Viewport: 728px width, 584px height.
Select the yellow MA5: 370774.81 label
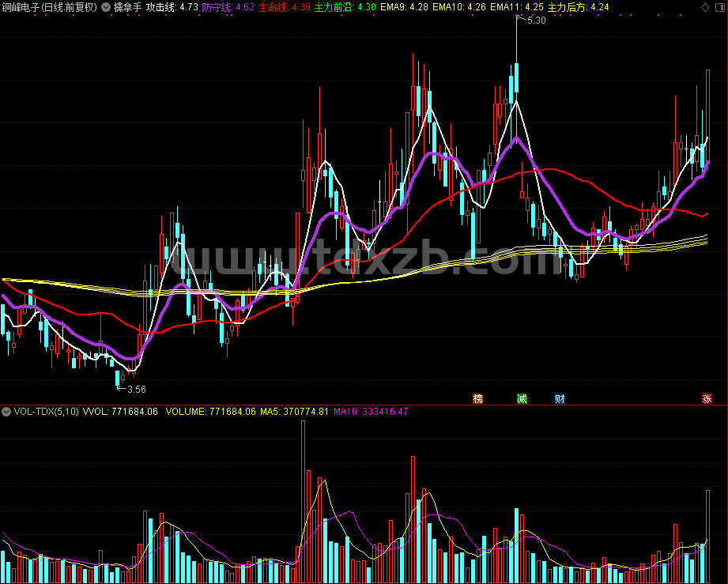pyautogui.click(x=294, y=411)
